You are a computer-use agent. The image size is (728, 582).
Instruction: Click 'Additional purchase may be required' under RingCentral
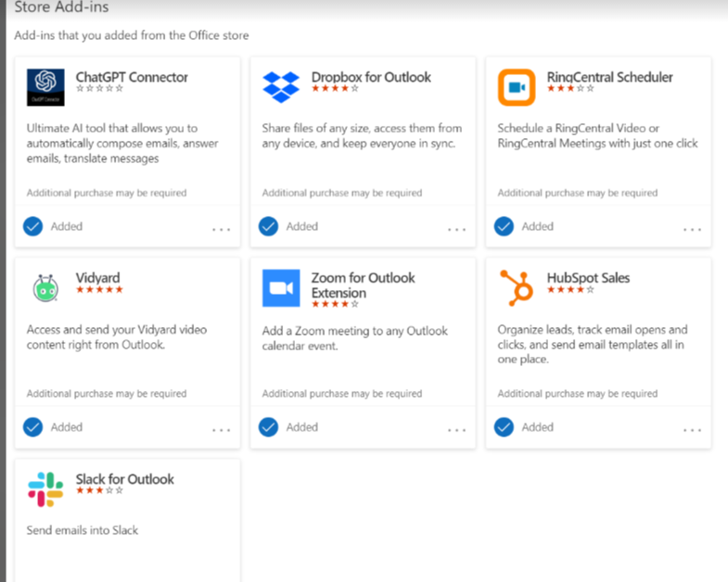[x=578, y=193]
